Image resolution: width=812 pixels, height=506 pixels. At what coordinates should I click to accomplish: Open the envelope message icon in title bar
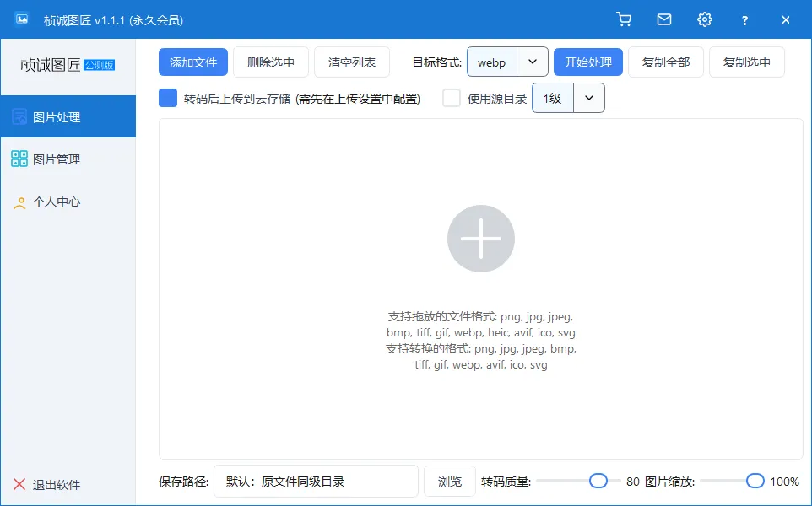pos(664,19)
